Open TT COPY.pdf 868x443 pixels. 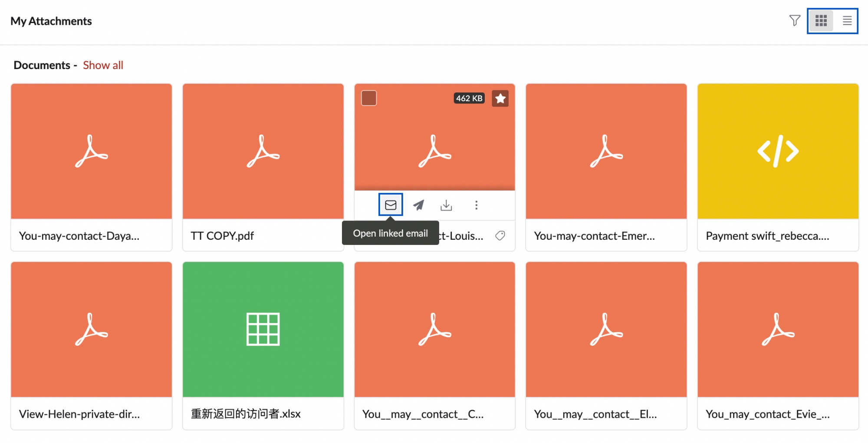pos(263,151)
